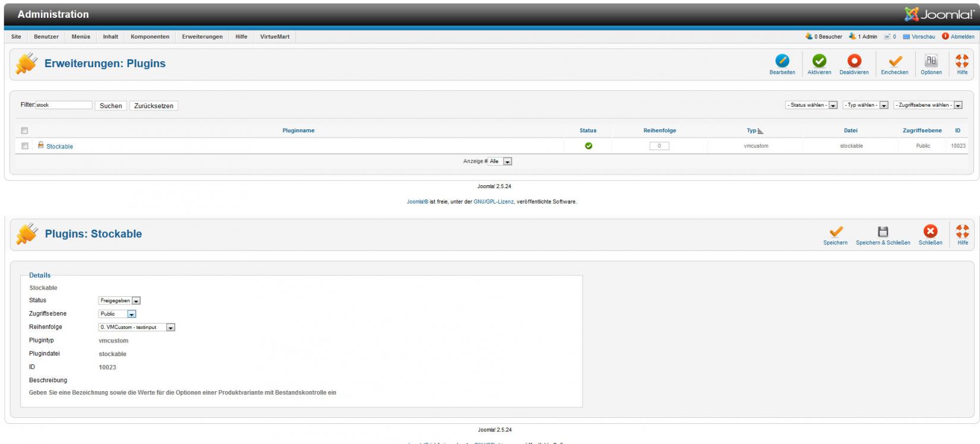Open the VirtueMart menu
Viewport: 980px width, 444px height.
tap(274, 37)
